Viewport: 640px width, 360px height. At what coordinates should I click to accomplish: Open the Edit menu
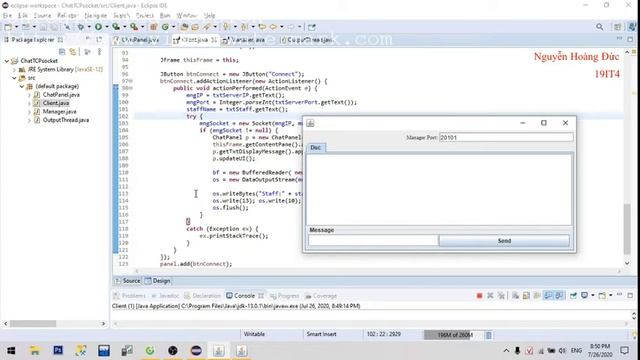tap(23, 16)
